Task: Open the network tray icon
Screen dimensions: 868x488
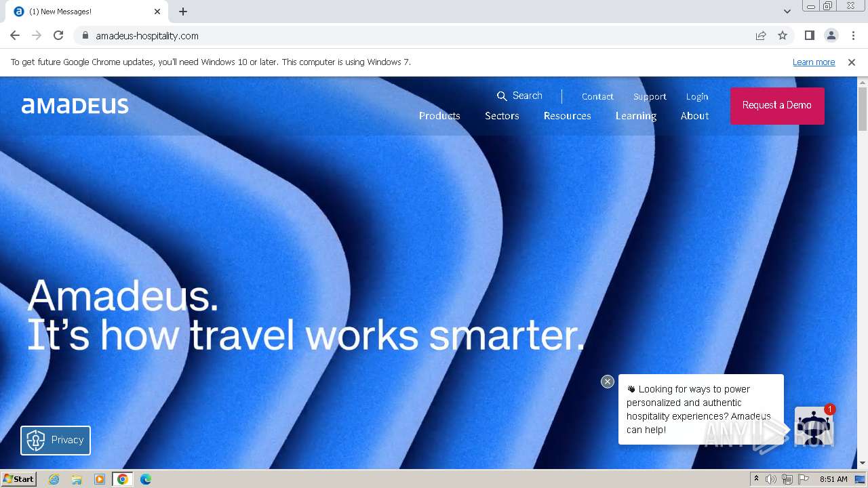Action: (787, 479)
